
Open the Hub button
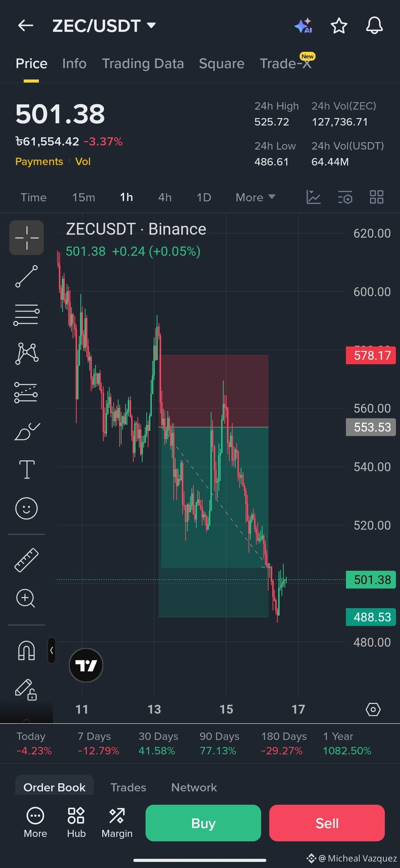pyautogui.click(x=76, y=822)
